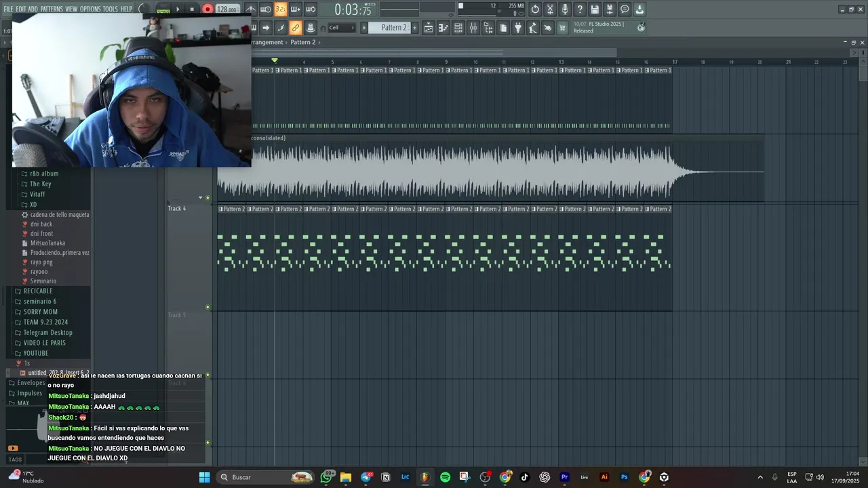Open the FILE menu
868x488 pixels.
[8, 9]
